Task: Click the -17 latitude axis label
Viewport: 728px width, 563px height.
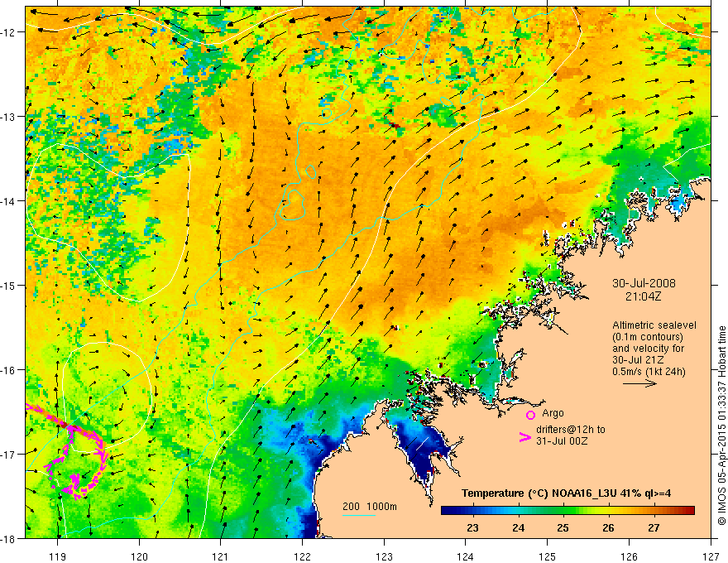Action: point(9,454)
